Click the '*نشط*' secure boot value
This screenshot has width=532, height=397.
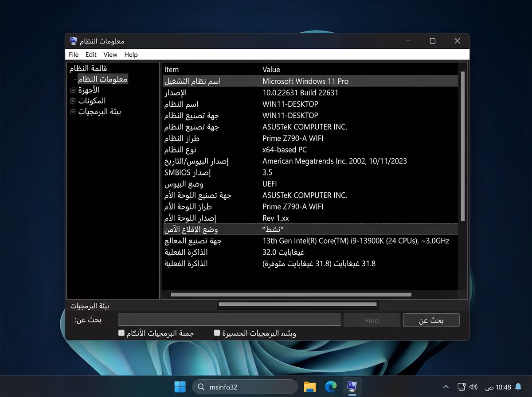273,230
